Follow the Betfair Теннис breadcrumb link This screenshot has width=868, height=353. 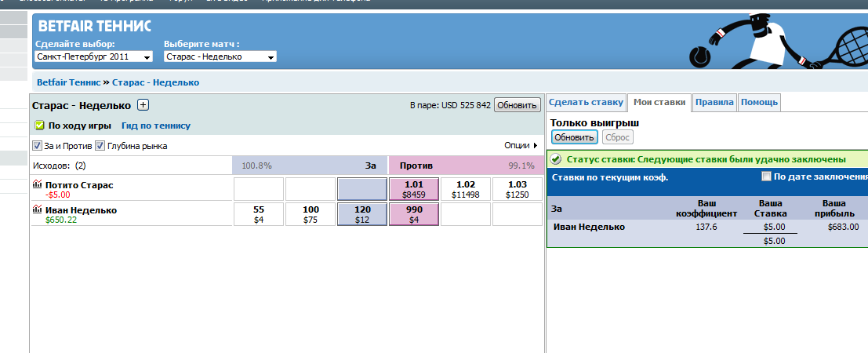pyautogui.click(x=69, y=82)
